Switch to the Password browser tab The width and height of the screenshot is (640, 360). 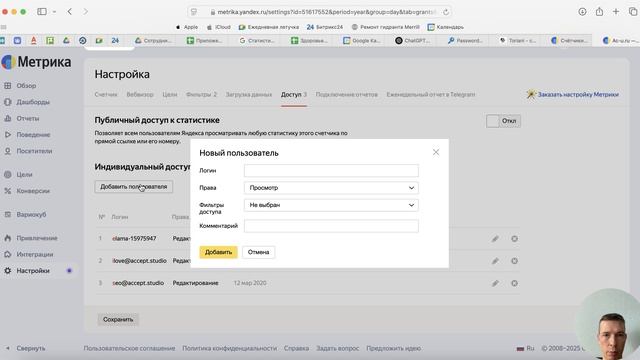[466, 40]
